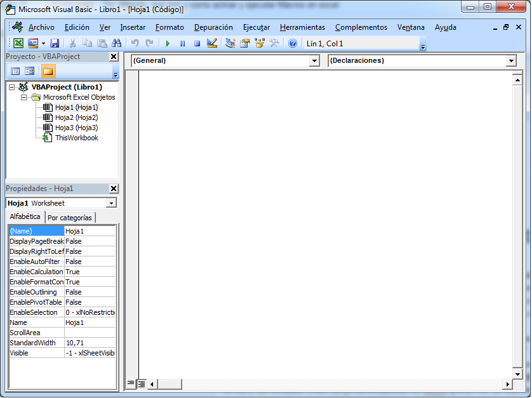The height and width of the screenshot is (398, 532).
Task: Open the Ejecutar menu
Action: pos(256,27)
